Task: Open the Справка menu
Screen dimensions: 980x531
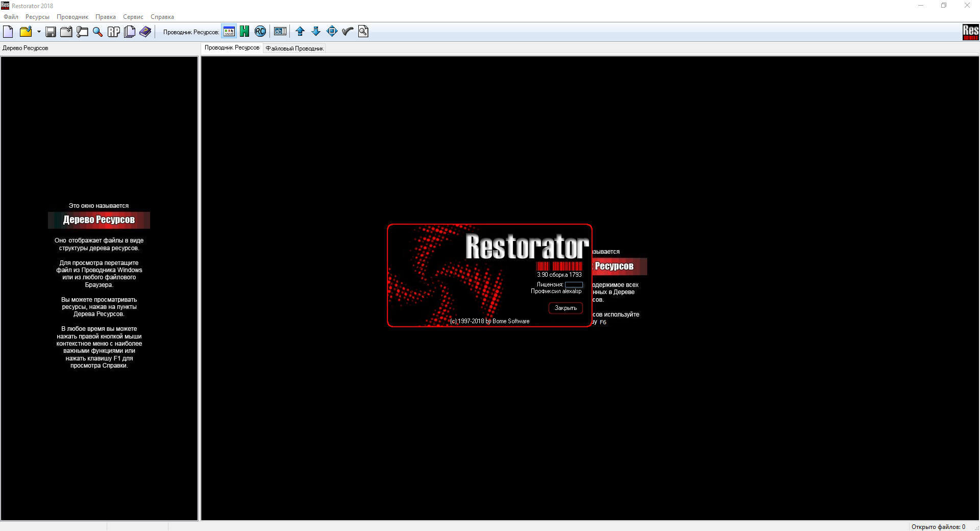Action: pos(162,17)
